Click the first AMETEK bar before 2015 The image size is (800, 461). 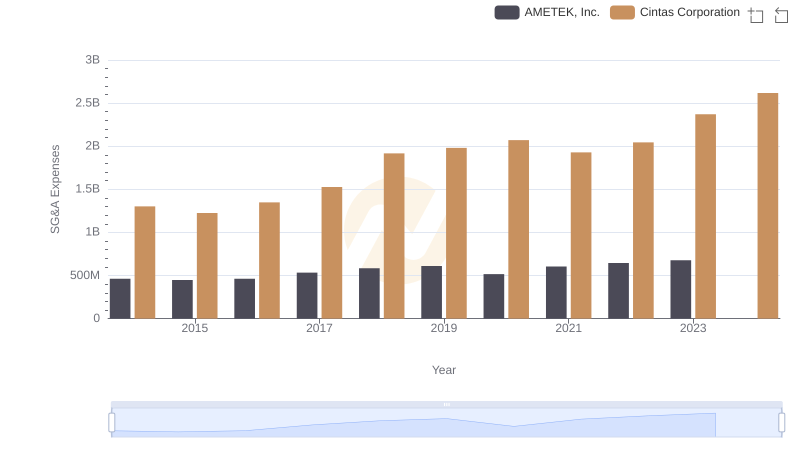click(120, 298)
